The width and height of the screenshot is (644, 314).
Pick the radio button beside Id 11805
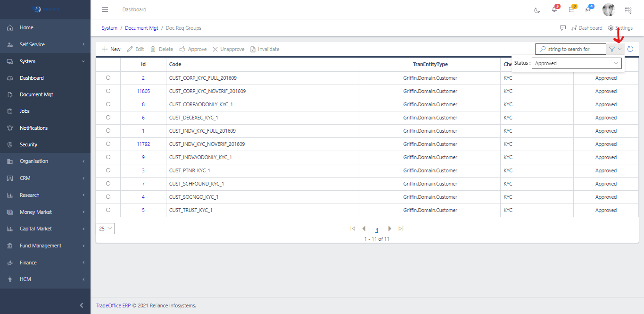pyautogui.click(x=108, y=91)
